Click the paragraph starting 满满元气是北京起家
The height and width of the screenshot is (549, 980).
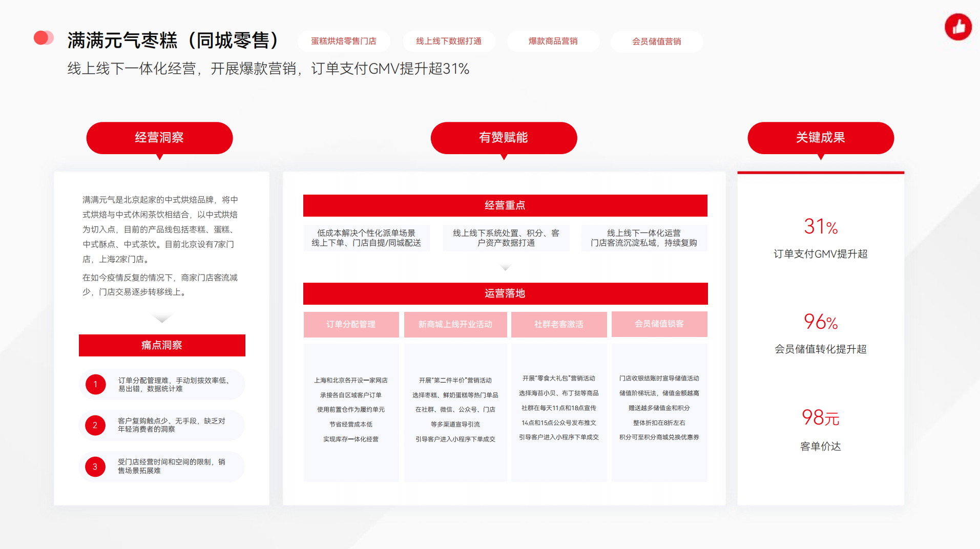pos(160,229)
